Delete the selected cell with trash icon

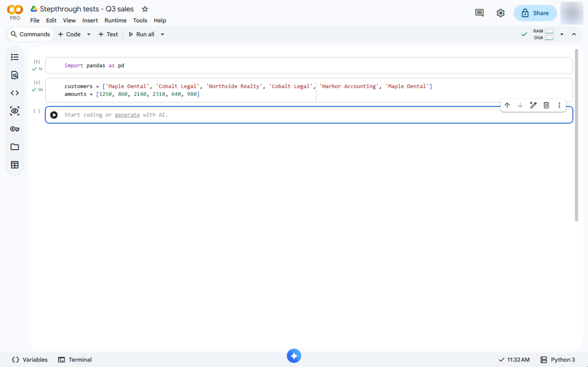tap(546, 105)
